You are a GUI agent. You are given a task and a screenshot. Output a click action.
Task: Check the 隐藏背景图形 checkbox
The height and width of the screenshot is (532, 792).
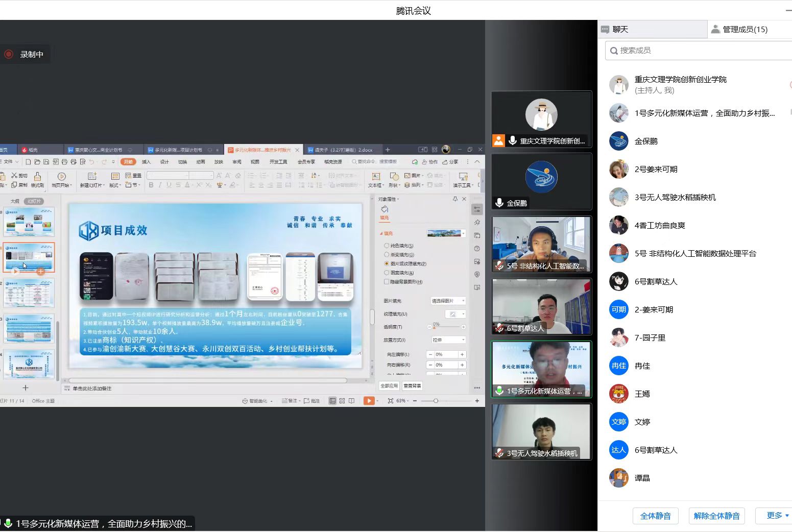click(x=387, y=282)
